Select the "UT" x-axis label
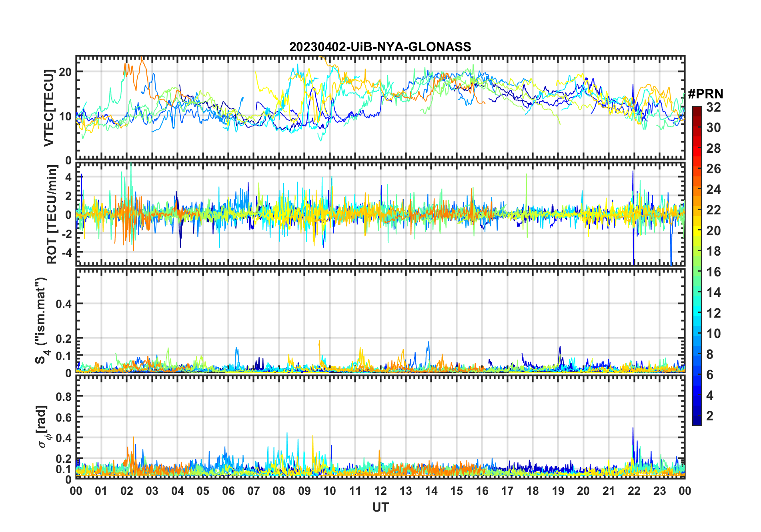This screenshot has height=532, width=761. pyautogui.click(x=380, y=508)
